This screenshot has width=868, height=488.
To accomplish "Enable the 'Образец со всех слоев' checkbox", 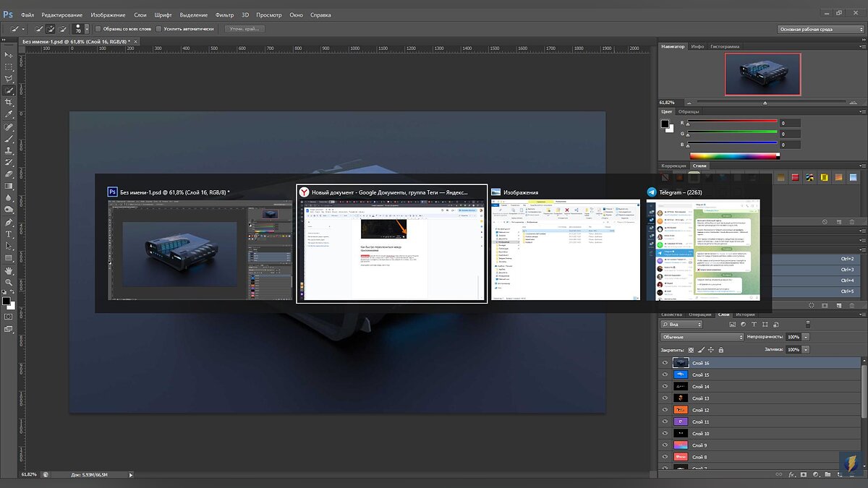I will pyautogui.click(x=98, y=29).
